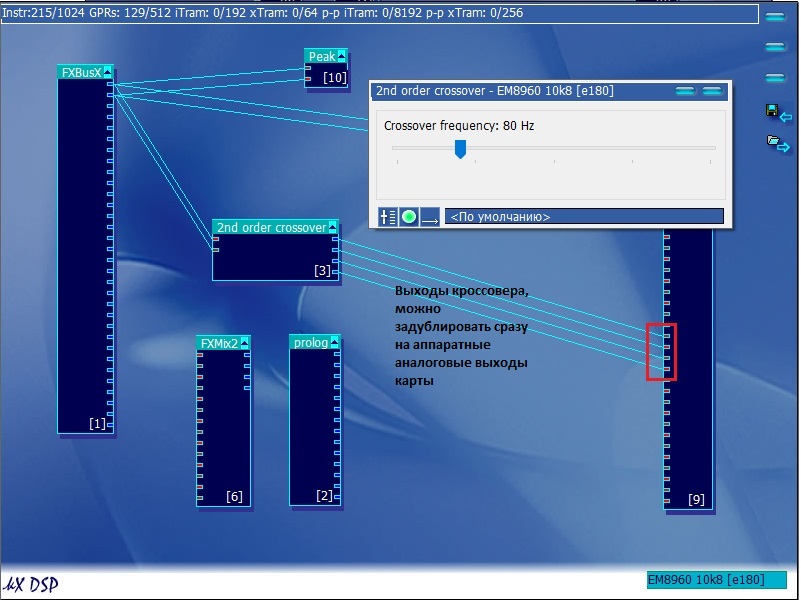
Task: Open the <По умолчанию> preset dropdown
Action: pyautogui.click(x=584, y=217)
